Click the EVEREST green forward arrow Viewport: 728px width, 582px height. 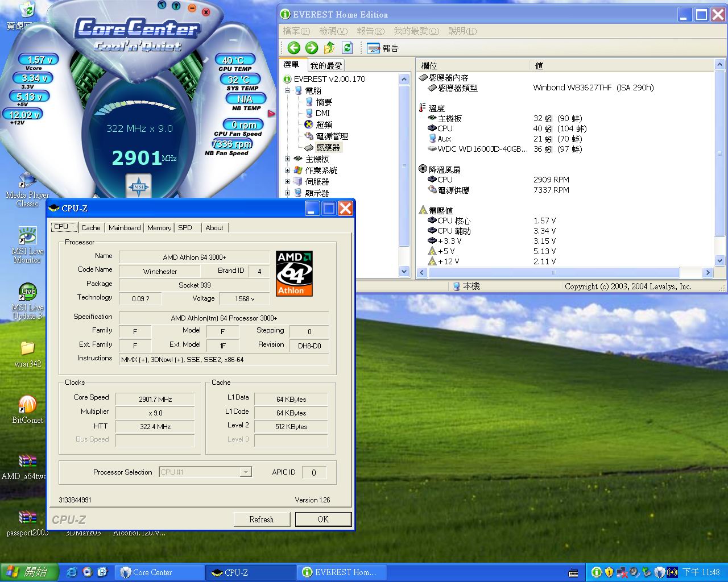[x=312, y=48]
